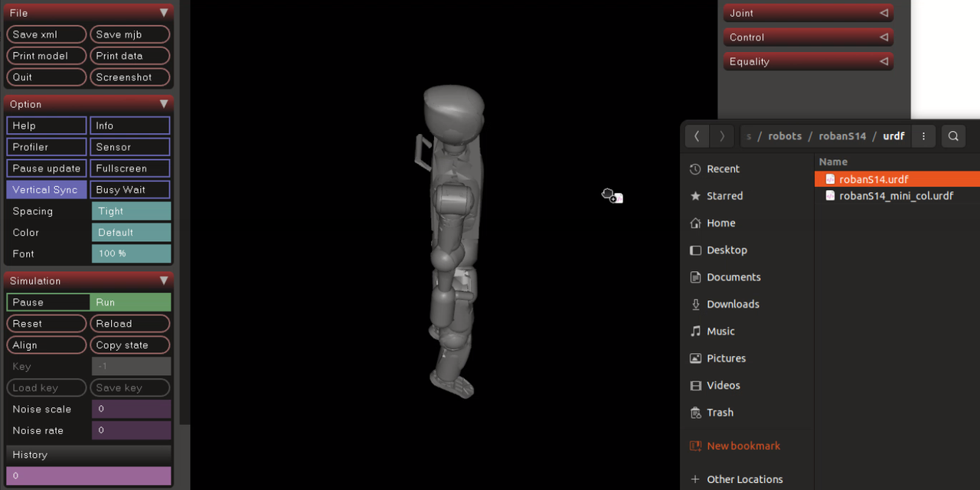Open the file manager path options menu
The image size is (980, 490).
point(923,136)
